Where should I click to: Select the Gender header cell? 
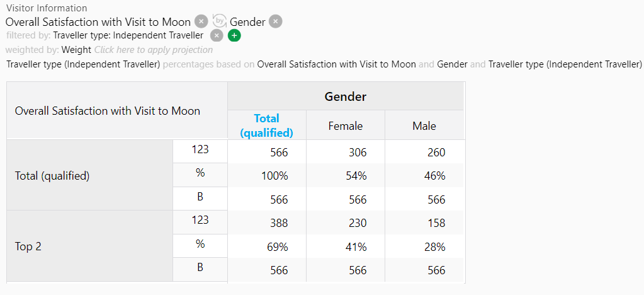[346, 96]
